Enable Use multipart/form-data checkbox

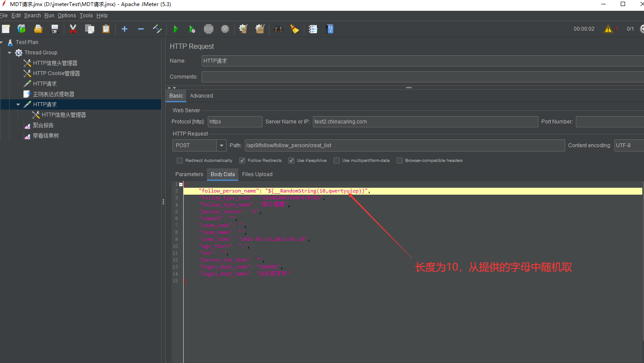[337, 161]
